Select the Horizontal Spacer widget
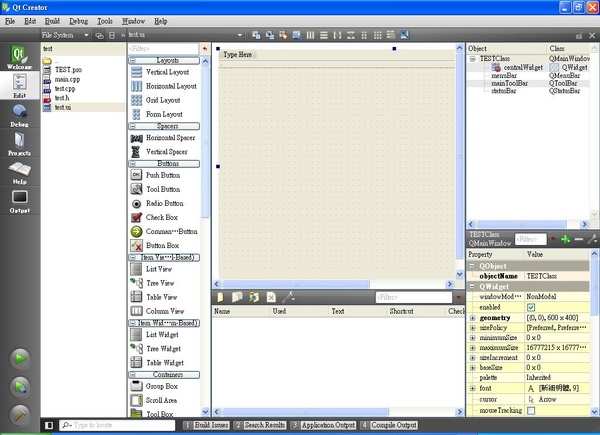600x435 pixels. coord(164,138)
